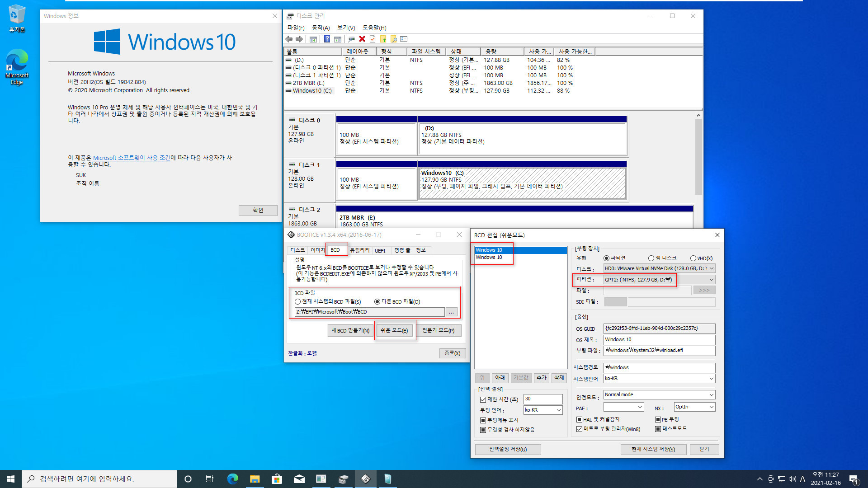Open the 안전모드 'Normal mode' dropdown

(x=659, y=395)
